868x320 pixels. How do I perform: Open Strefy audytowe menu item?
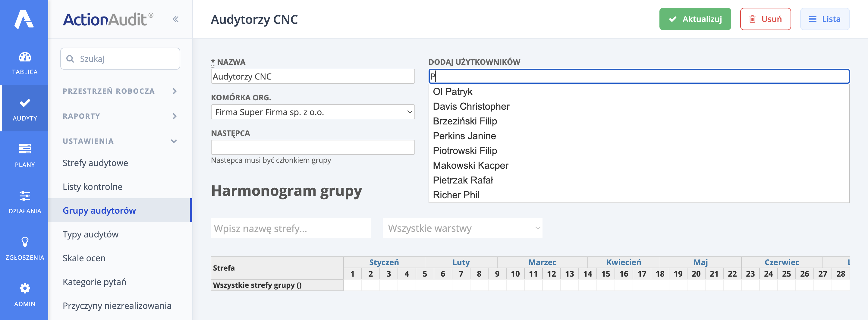95,163
